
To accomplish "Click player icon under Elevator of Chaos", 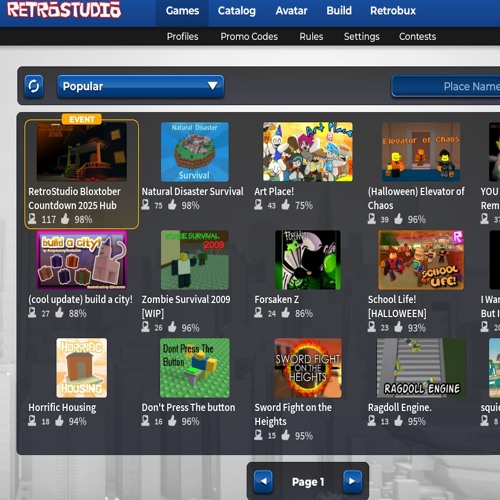I will coord(372,219).
